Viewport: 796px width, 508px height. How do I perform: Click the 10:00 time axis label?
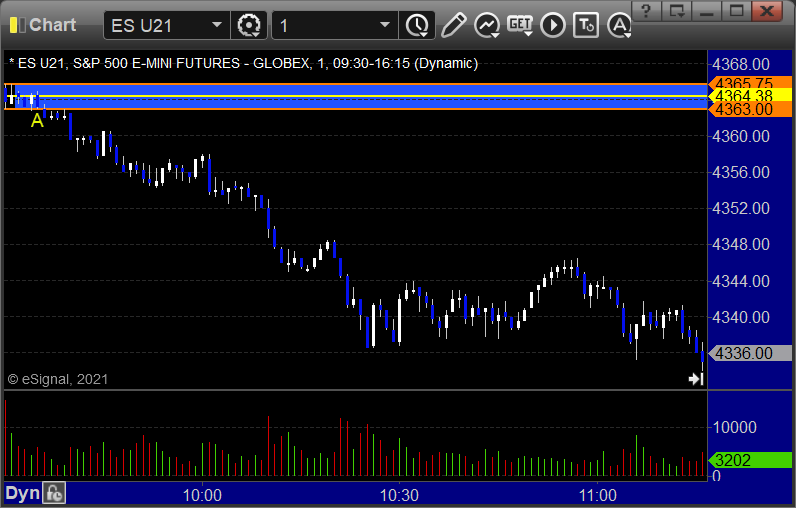click(x=202, y=495)
